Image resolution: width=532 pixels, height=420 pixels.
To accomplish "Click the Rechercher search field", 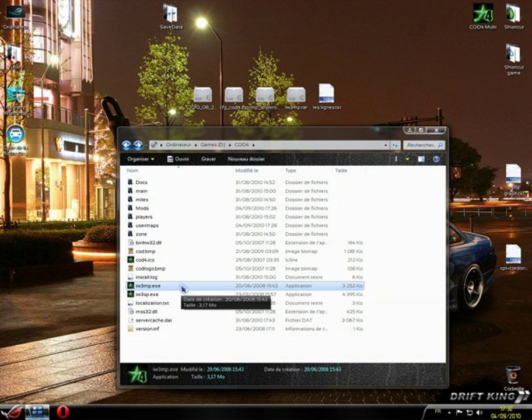I will point(424,145).
